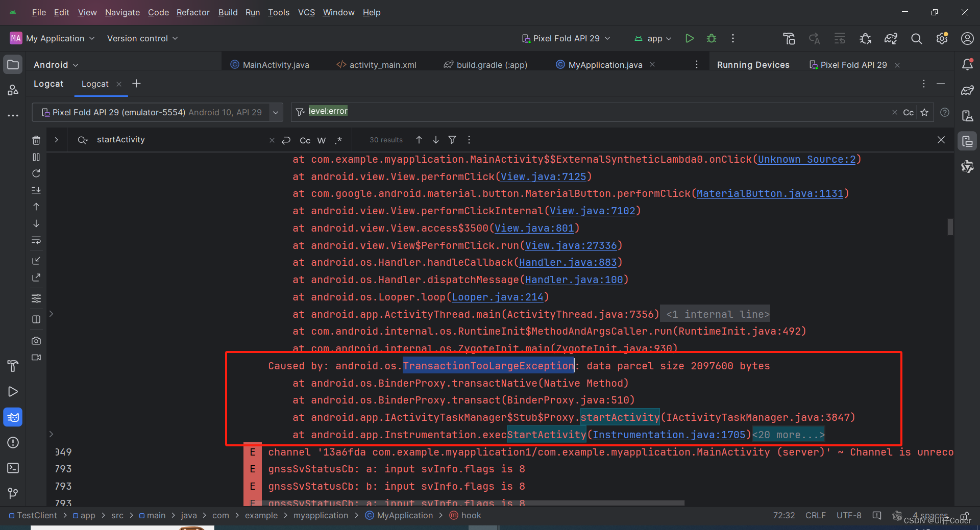
Task: Restart Logcat with the circular arrow icon
Action: pyautogui.click(x=36, y=173)
